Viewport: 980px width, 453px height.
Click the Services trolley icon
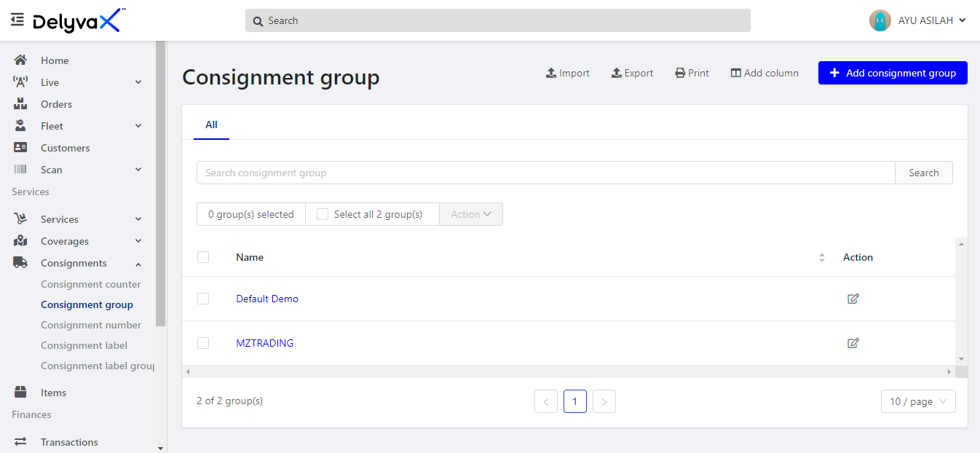(20, 219)
